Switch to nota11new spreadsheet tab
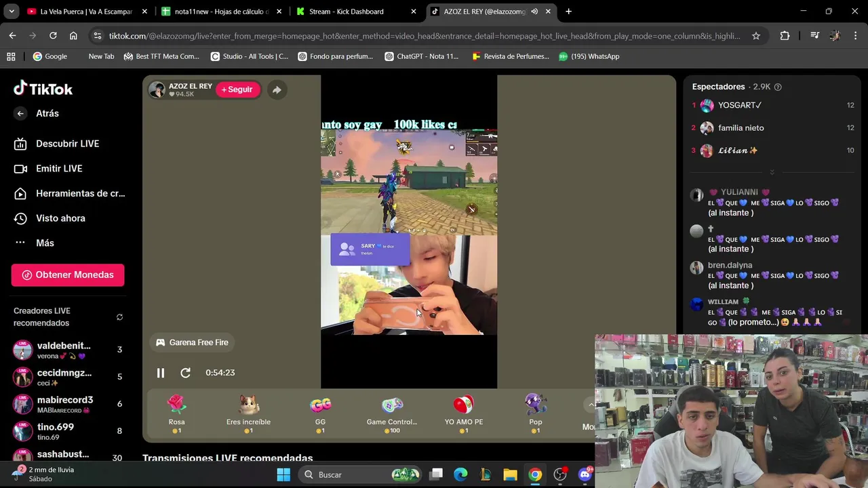Screen dimensions: 868x488 (x=222, y=12)
